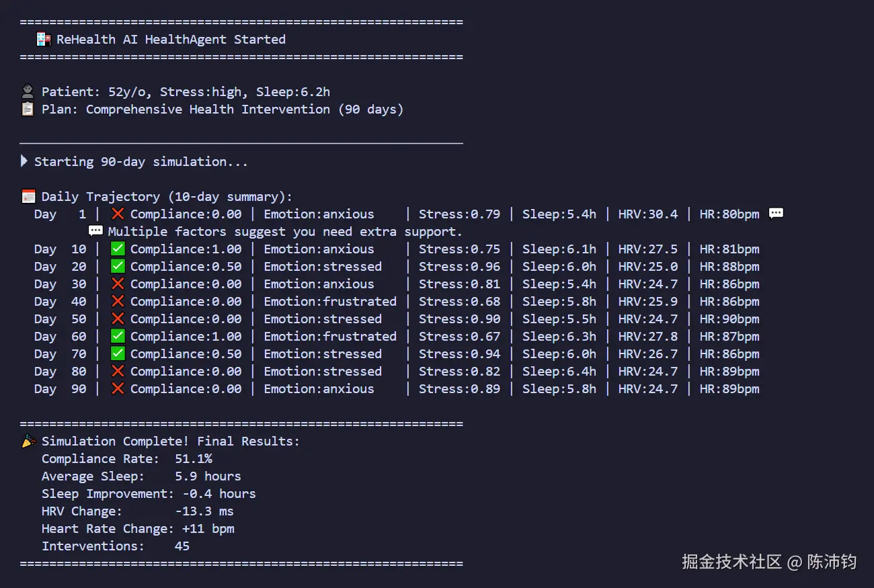
Task: Click the green checkmark on Day 10
Action: coord(118,249)
